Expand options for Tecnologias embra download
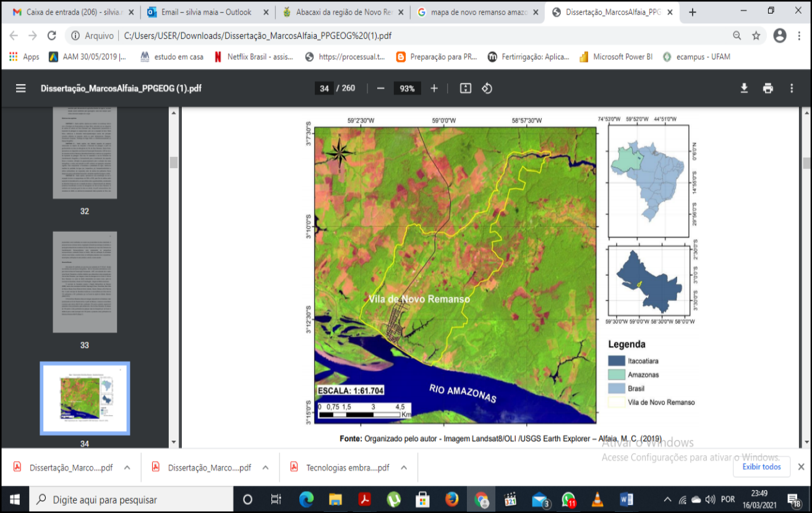 point(404,467)
